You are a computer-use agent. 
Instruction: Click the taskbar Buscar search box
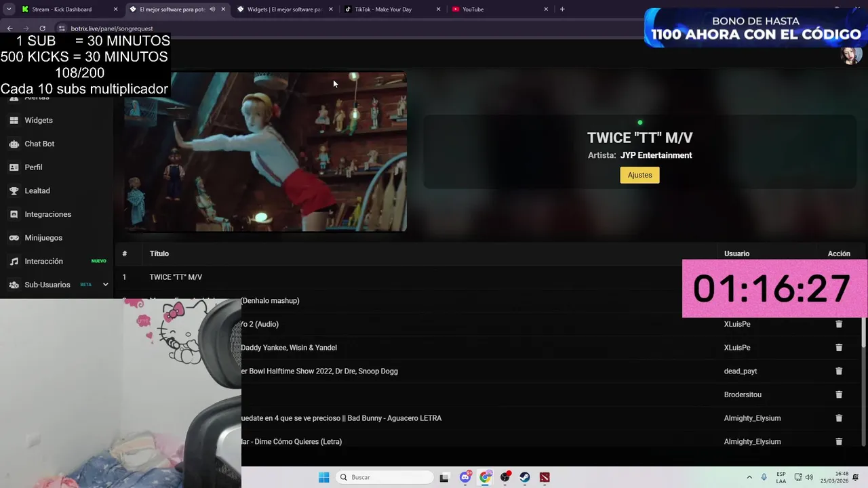384,477
